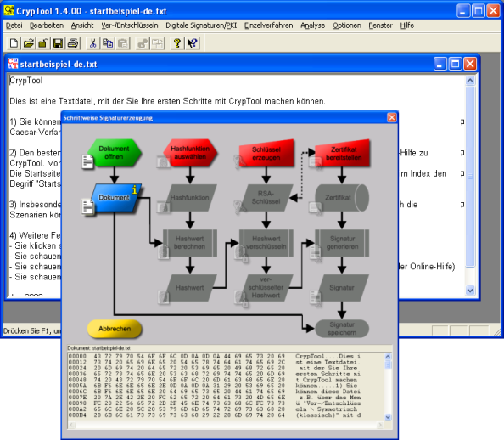The height and width of the screenshot is (440, 504).
Task: Click the Dokument: startbeispiel-de.txt label
Action: [x=98, y=348]
